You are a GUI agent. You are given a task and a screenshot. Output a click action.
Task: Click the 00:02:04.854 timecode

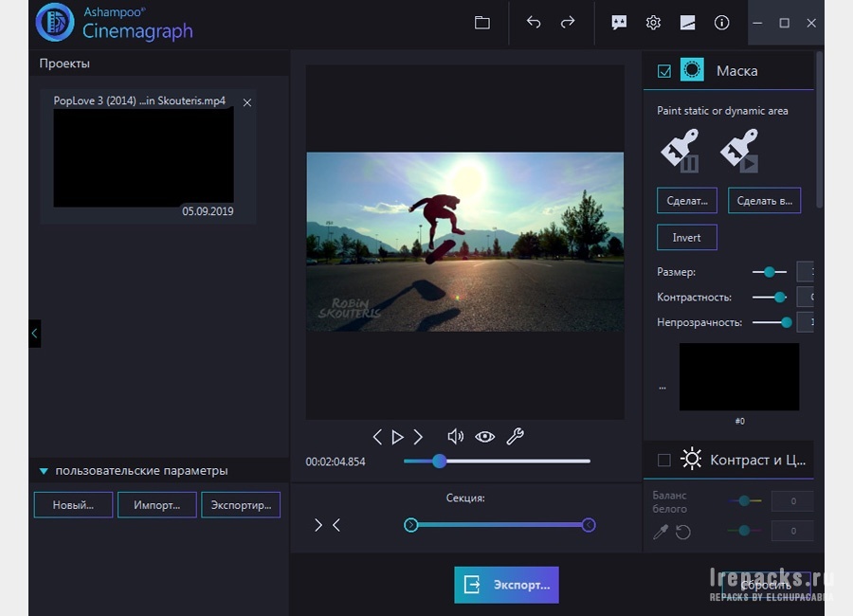[336, 462]
